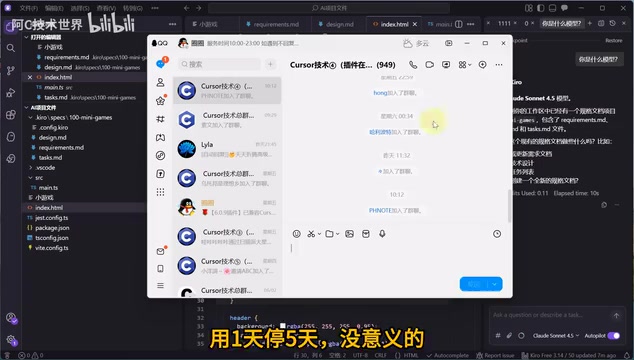The height and width of the screenshot is (360, 634).
Task: Open QQ channels hash icon in sidebar
Action: click(x=161, y=119)
